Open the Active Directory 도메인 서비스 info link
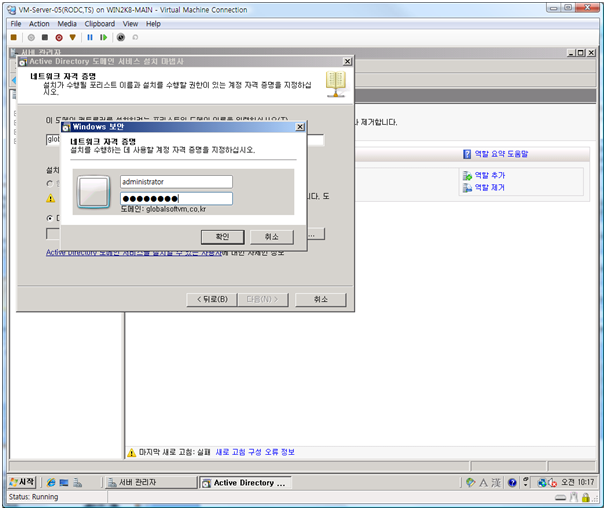606x510 pixels. tap(133, 253)
